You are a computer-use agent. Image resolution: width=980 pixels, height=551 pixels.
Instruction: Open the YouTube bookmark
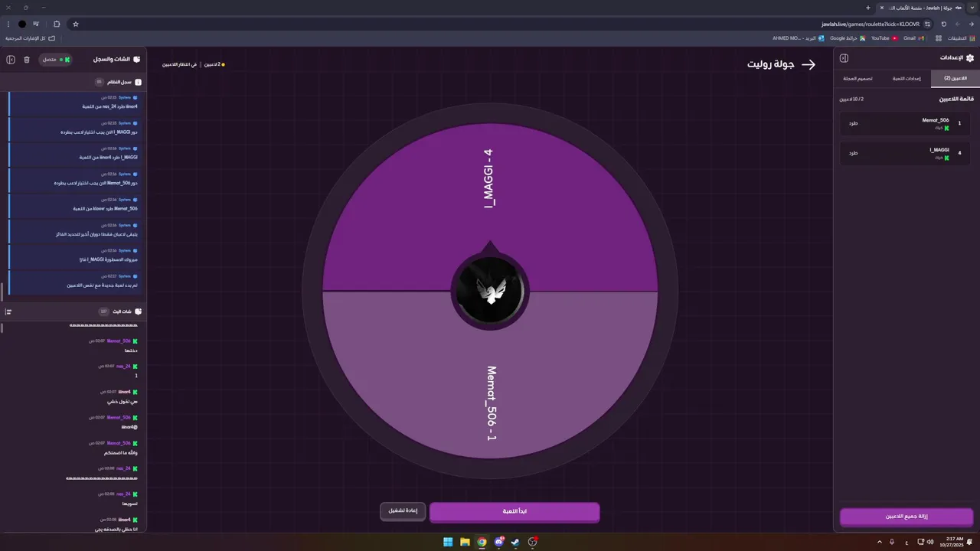click(x=884, y=37)
